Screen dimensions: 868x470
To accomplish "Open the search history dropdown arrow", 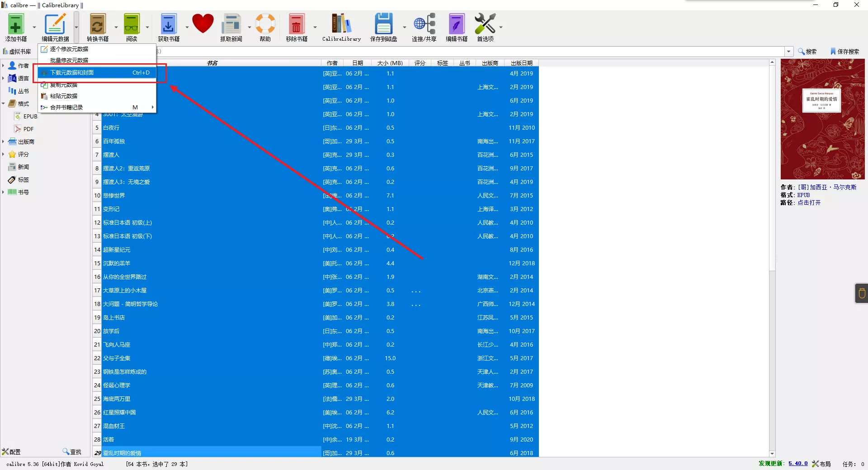I will tap(788, 52).
